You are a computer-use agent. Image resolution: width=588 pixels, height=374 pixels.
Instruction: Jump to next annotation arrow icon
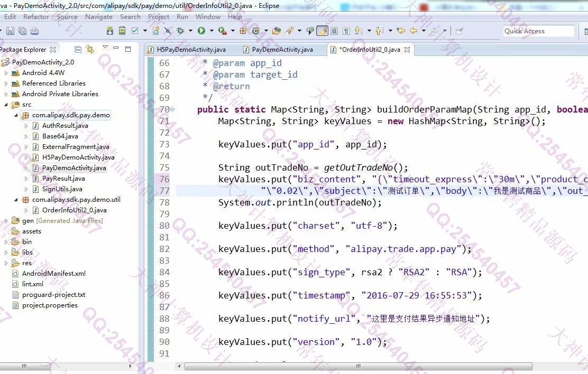[x=358, y=31]
